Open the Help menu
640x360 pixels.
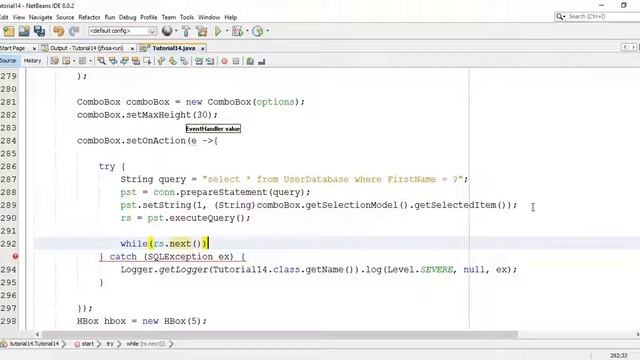click(231, 17)
